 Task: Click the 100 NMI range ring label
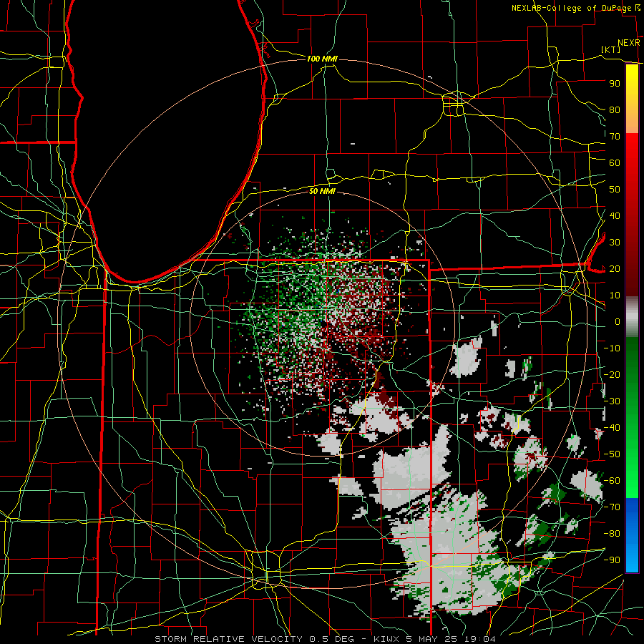322,59
